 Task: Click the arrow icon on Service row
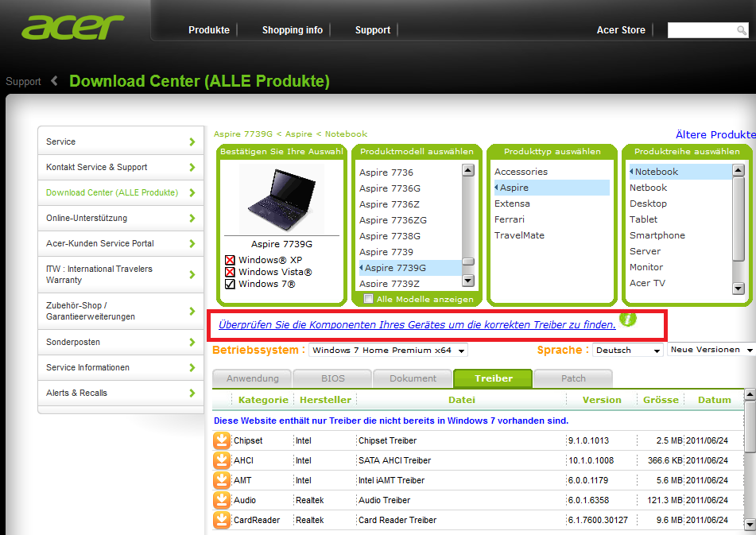(192, 142)
